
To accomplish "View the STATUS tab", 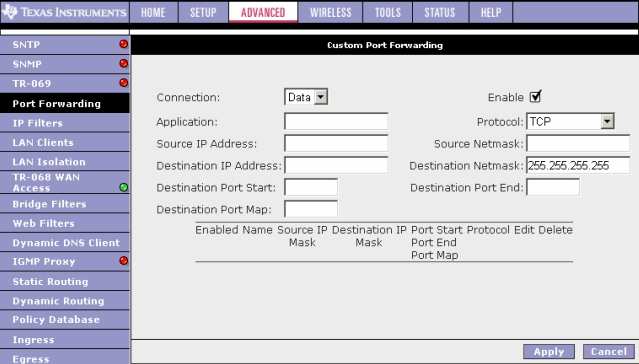I will coord(440,12).
